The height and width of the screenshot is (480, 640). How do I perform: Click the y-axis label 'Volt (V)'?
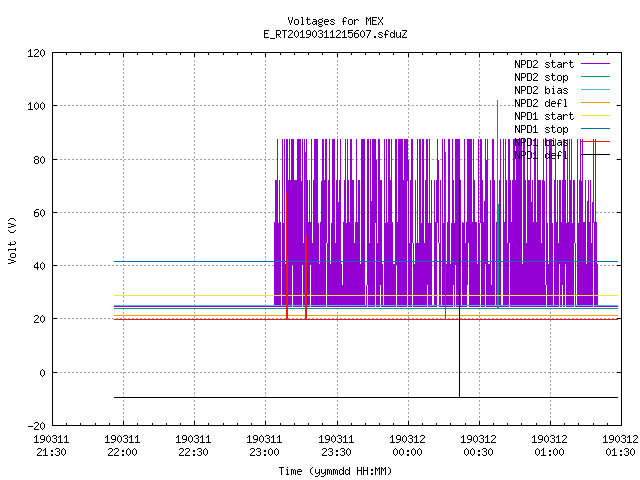tap(12, 240)
